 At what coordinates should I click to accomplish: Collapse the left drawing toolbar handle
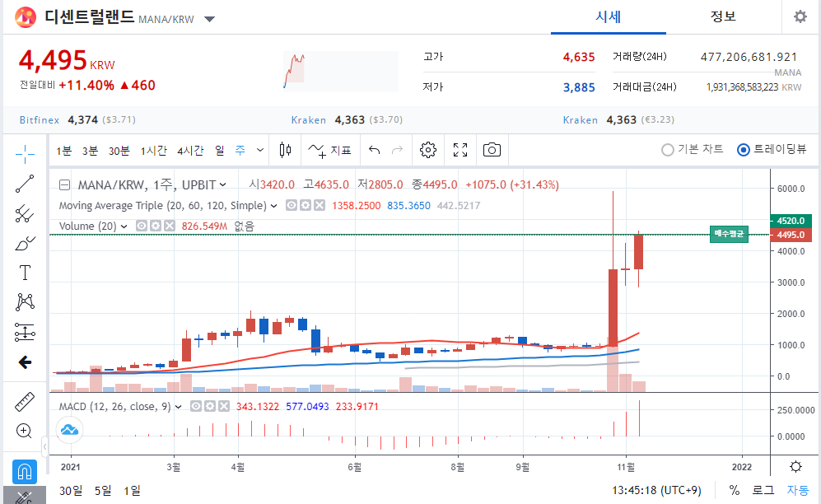click(x=45, y=447)
